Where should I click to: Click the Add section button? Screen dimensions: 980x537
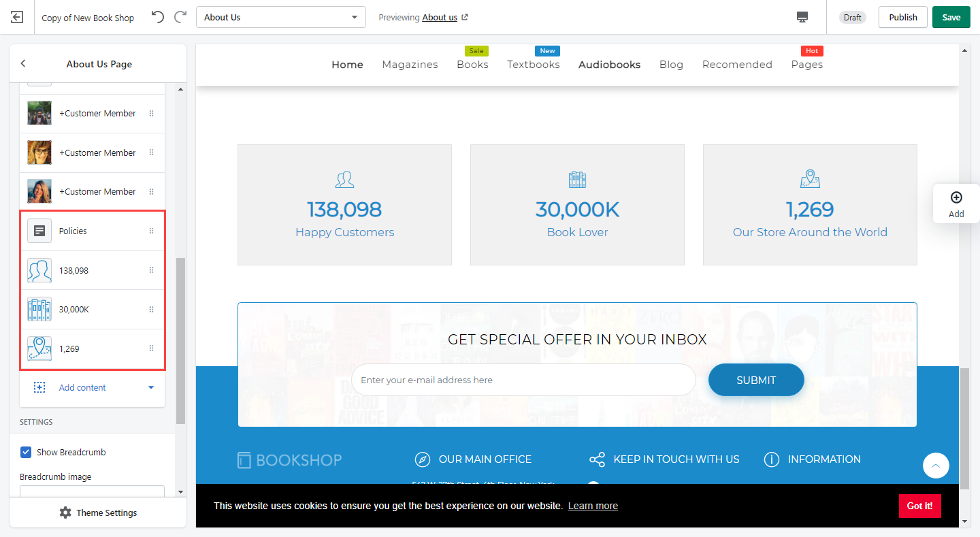point(956,204)
